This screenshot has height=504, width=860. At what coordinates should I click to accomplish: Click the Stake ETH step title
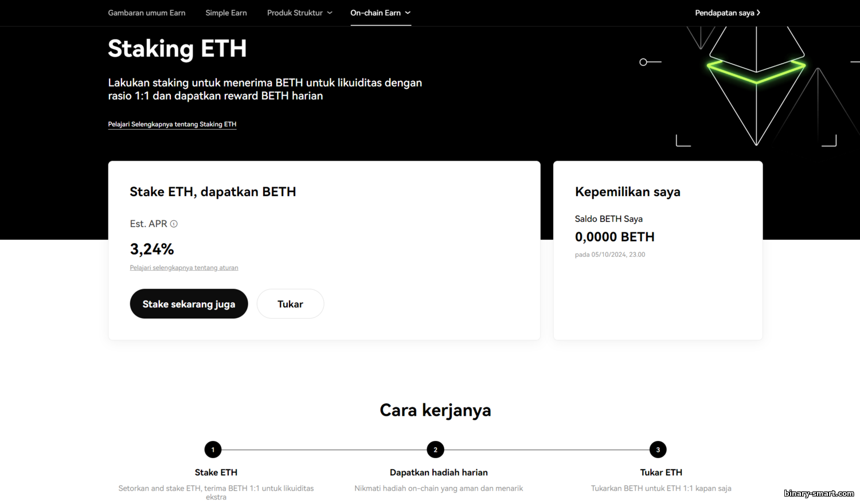216,472
